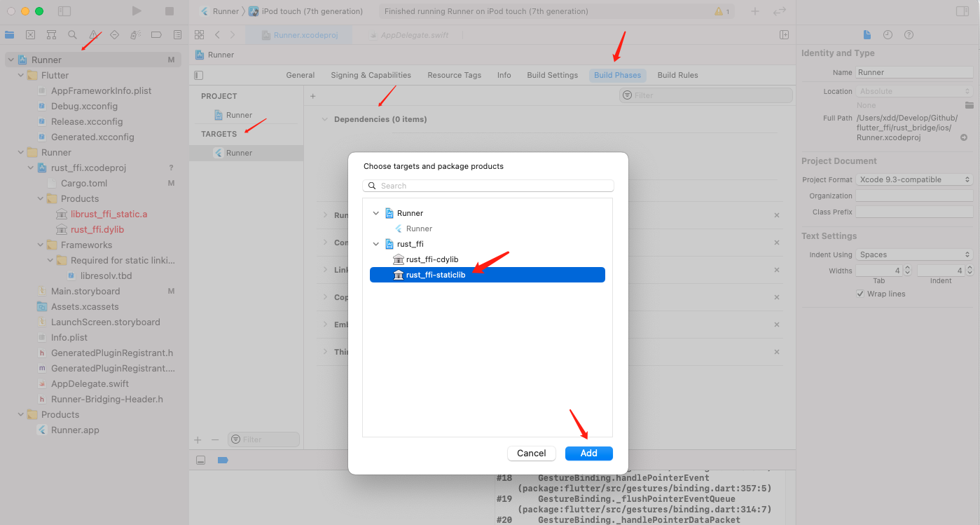The width and height of the screenshot is (980, 525).
Task: Click the Class Prefix field
Action: [x=914, y=212]
